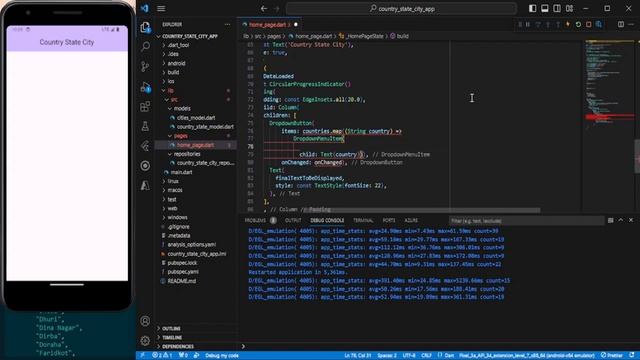This screenshot has height=360, width=640.
Task: Open the Explorer view in activity bar
Action: click(x=145, y=27)
